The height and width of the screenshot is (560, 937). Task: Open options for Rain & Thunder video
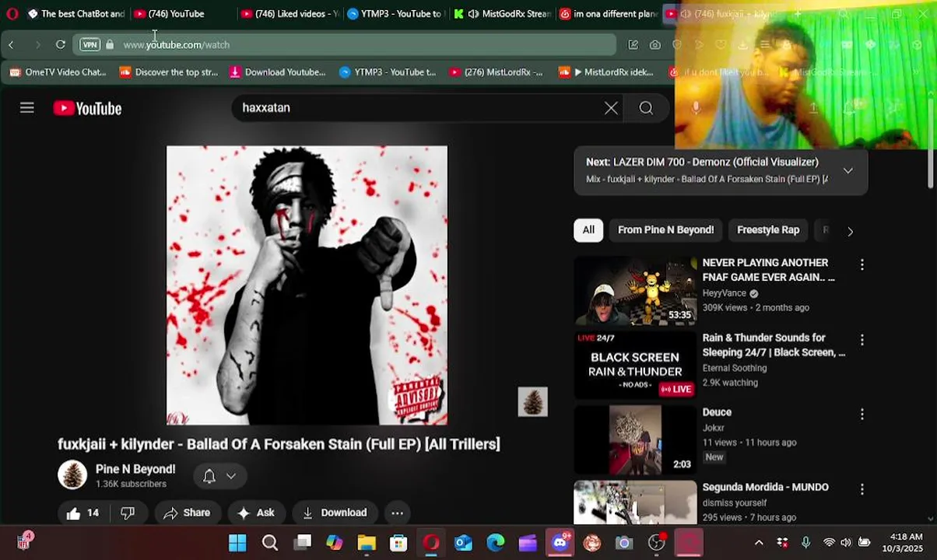pos(862,340)
